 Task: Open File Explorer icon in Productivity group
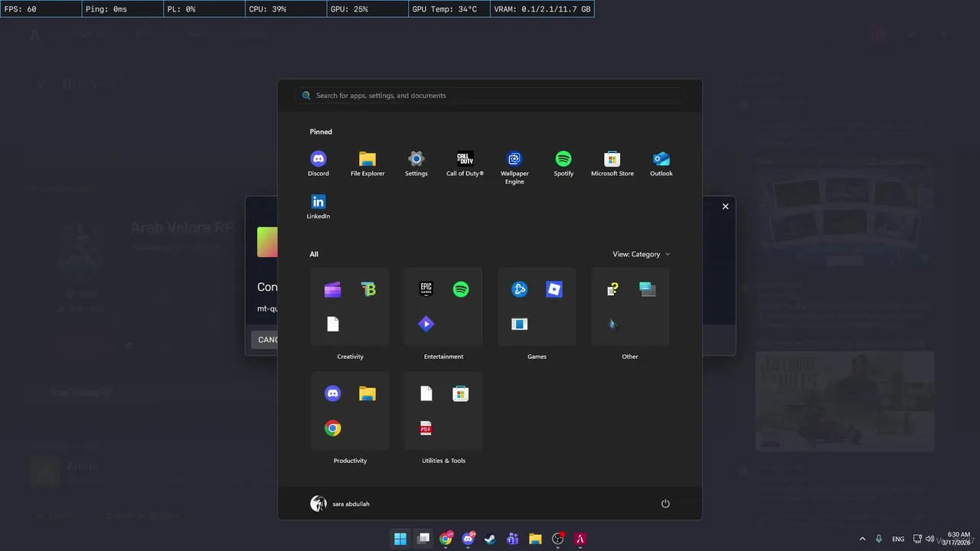tap(367, 393)
